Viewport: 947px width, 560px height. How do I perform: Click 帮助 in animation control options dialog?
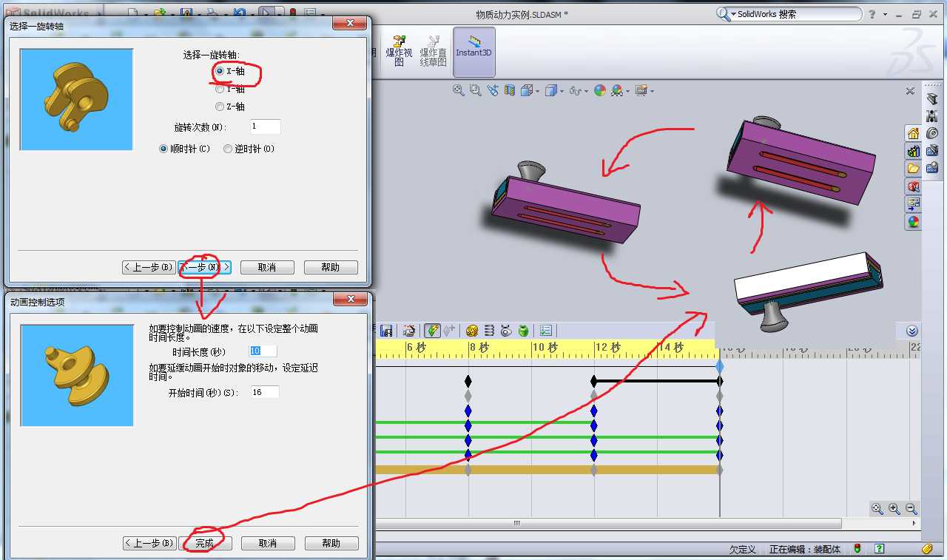click(x=331, y=543)
